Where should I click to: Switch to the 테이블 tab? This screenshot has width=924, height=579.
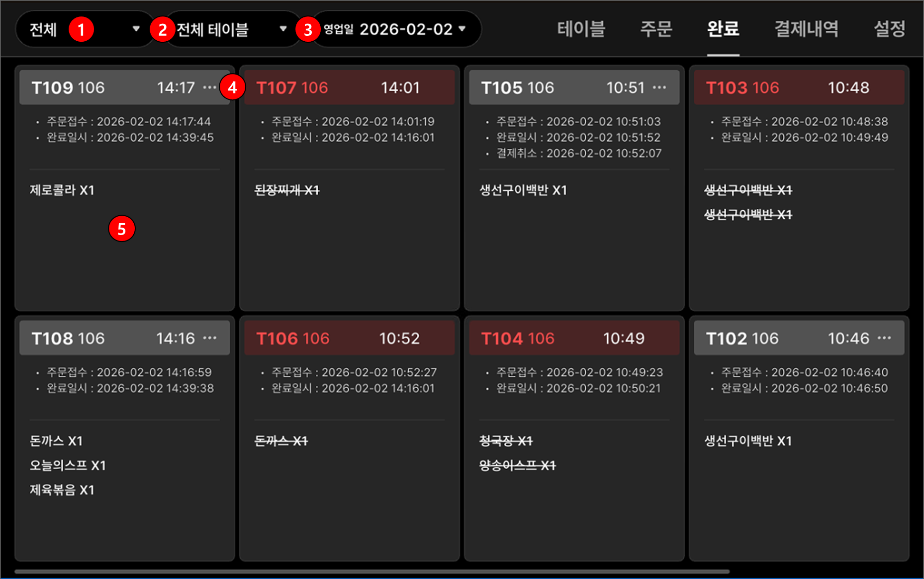581,29
